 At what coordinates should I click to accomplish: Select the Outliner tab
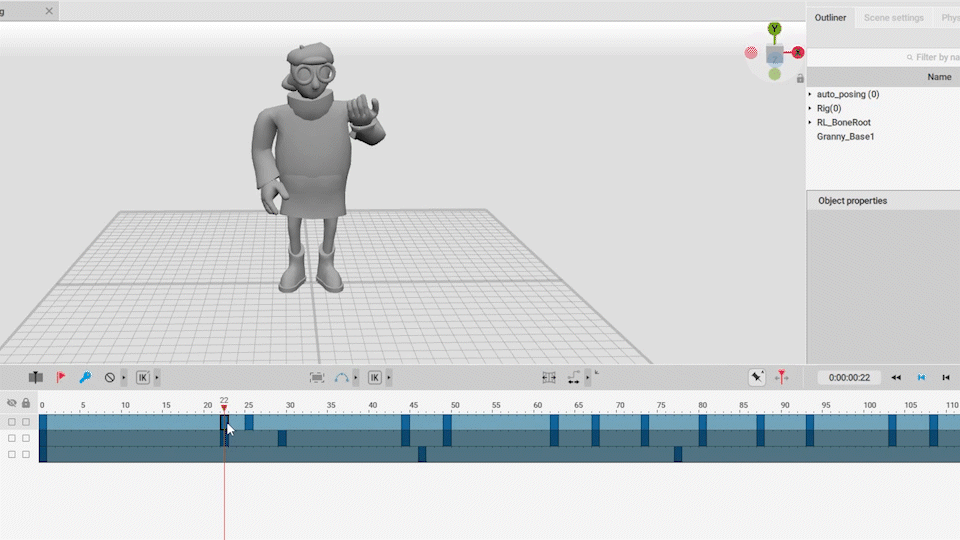point(830,18)
